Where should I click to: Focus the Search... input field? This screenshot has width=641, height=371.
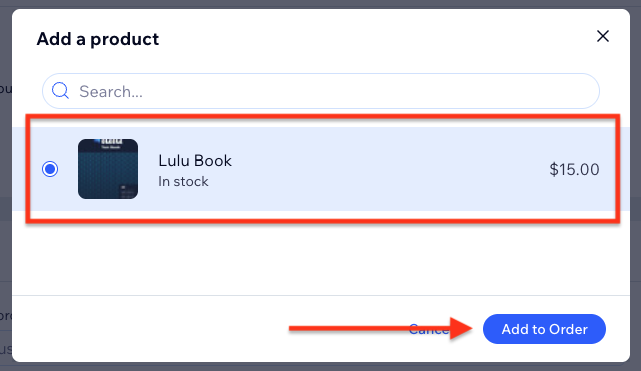pyautogui.click(x=321, y=91)
